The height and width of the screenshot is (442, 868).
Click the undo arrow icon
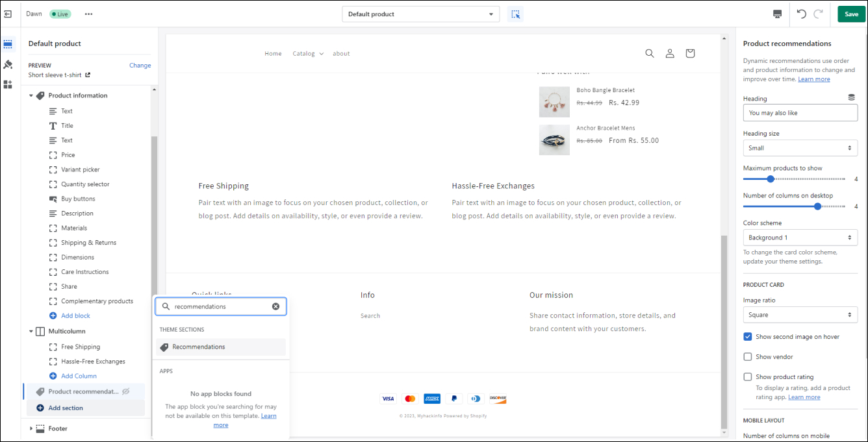[x=802, y=14]
